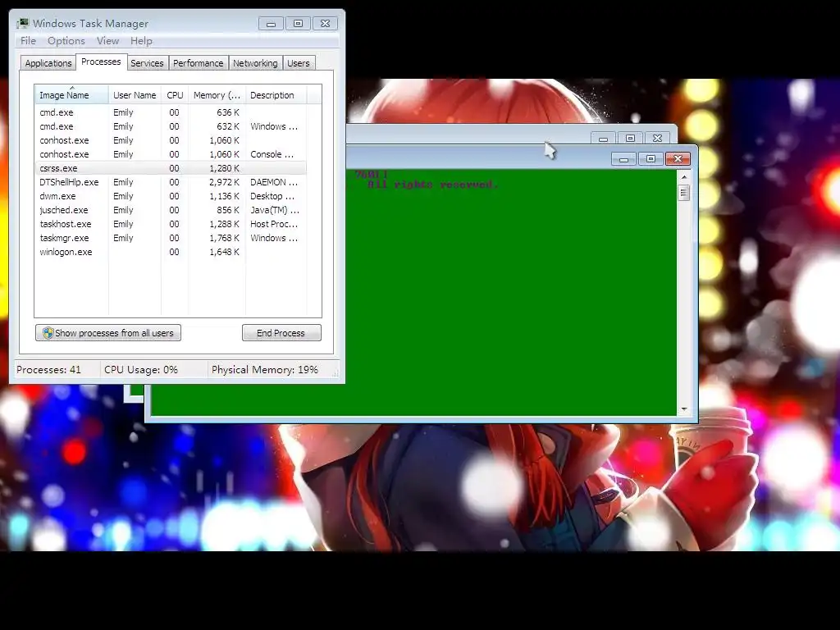840x630 pixels.
Task: Click Show processes from all users button
Action: click(x=108, y=333)
